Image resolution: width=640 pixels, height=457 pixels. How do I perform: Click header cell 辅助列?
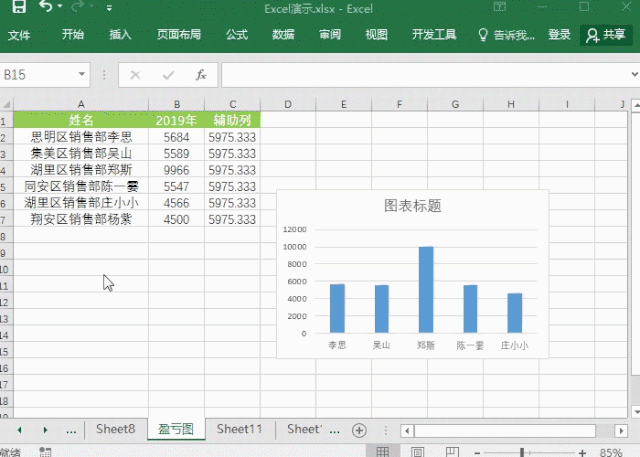(x=232, y=120)
